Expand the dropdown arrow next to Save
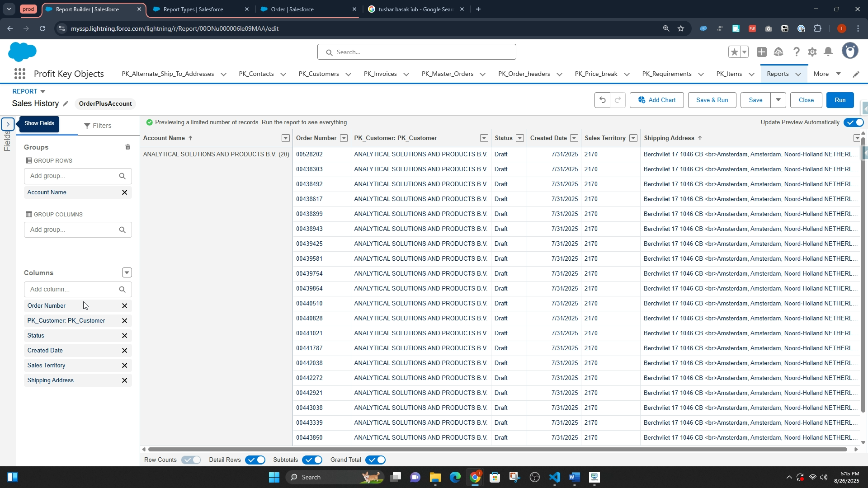This screenshot has width=868, height=488. pos(778,100)
